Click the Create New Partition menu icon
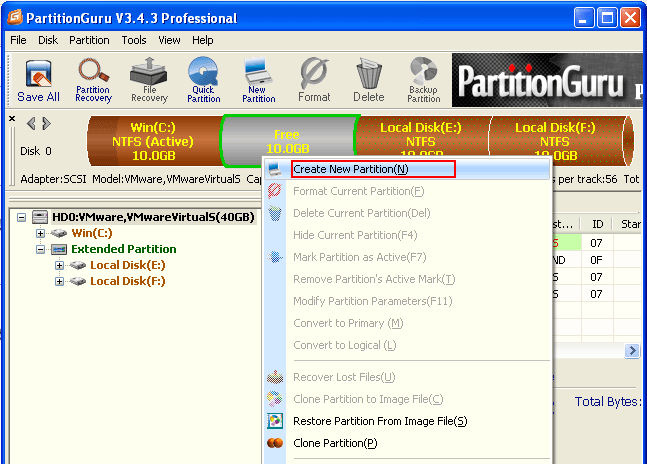 tap(274, 169)
